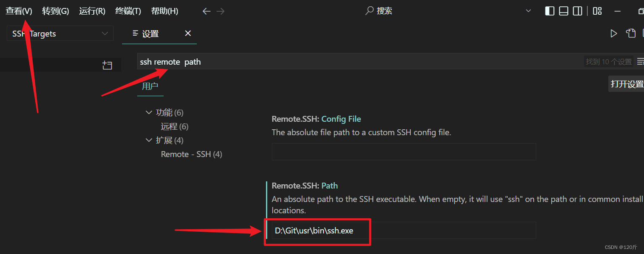Click the new window icon in SSH panel
This screenshot has height=254, width=644.
107,65
